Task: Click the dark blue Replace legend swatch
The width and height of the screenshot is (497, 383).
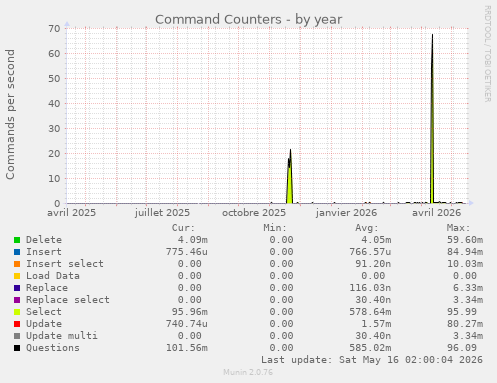Action: coord(17,288)
